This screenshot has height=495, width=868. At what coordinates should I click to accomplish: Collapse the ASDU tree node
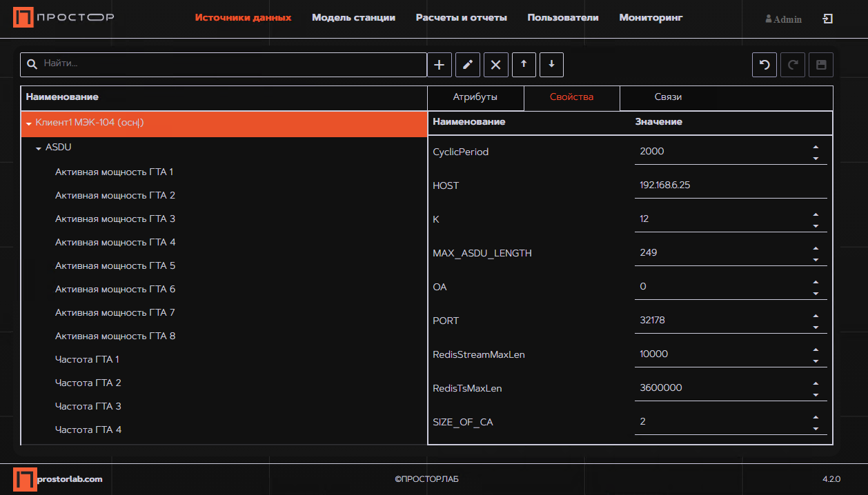[x=39, y=148]
